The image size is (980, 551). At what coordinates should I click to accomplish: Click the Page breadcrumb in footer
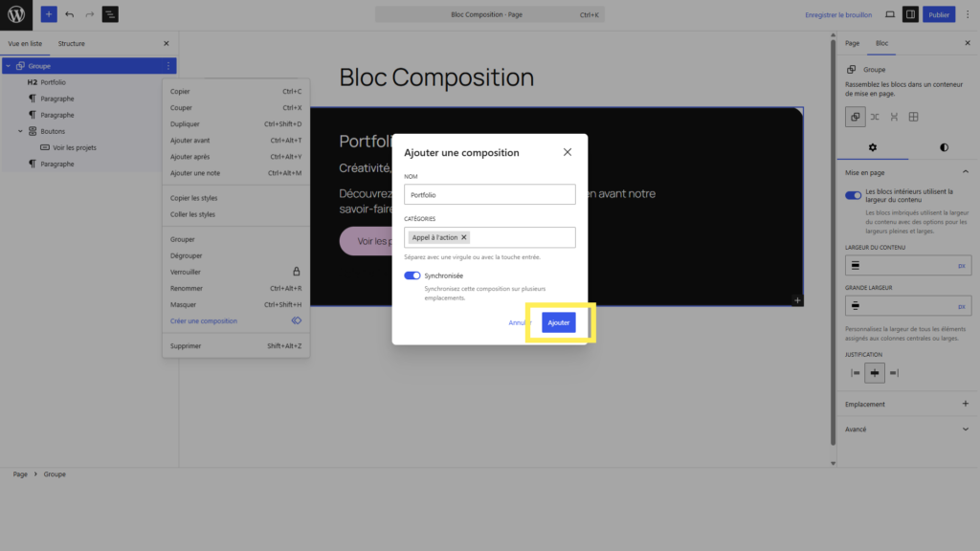20,474
